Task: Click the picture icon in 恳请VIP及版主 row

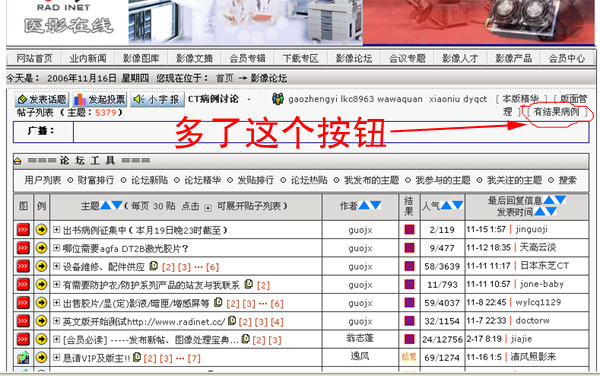Action: point(23,358)
